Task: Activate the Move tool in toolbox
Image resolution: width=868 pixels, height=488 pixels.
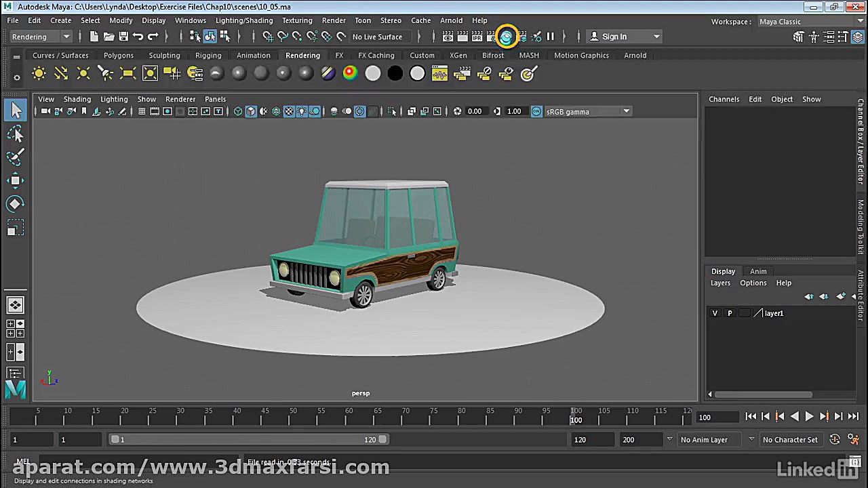Action: click(15, 180)
